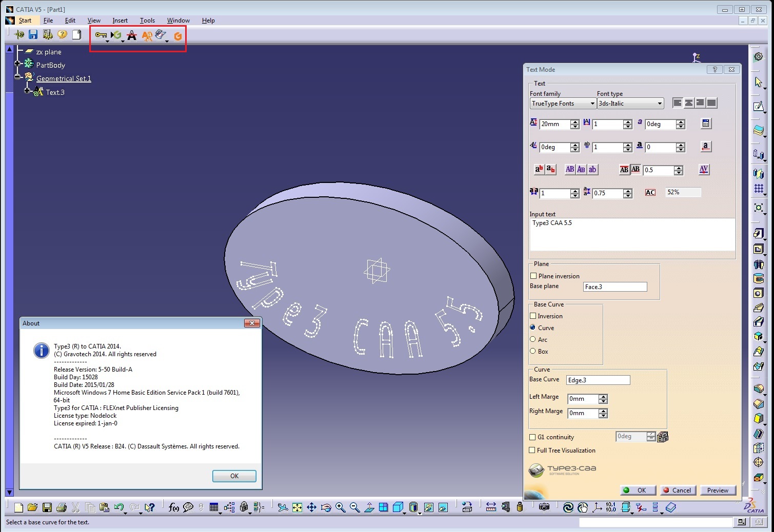Click the orange G Gravotech icon
This screenshot has height=532, width=774.
click(178, 36)
